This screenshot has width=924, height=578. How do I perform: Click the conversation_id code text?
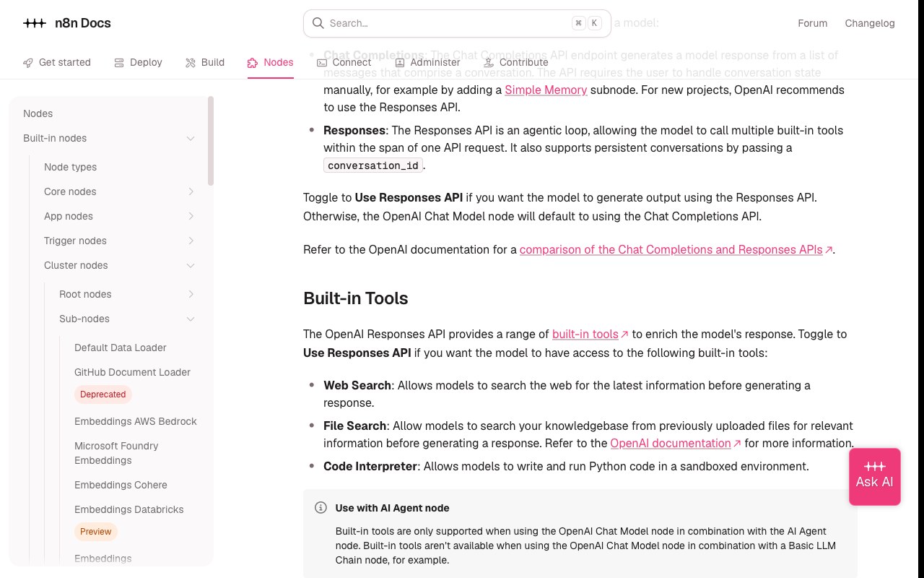373,165
